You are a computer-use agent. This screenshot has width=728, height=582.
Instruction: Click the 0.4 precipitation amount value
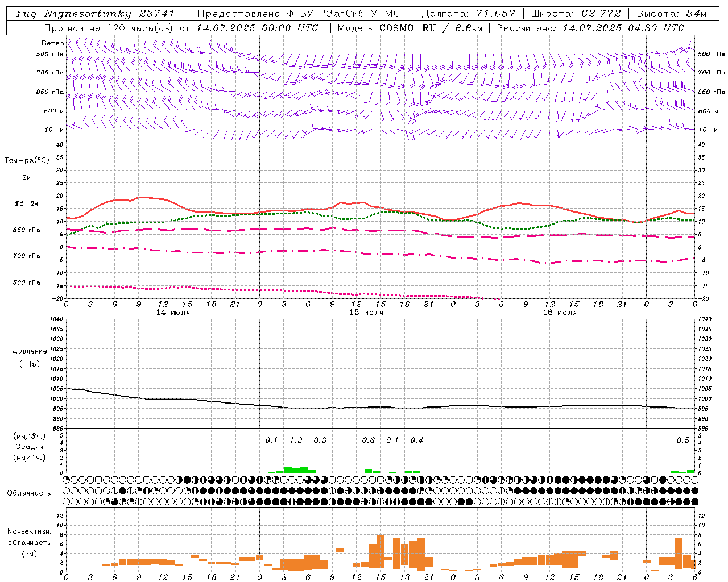417,440
